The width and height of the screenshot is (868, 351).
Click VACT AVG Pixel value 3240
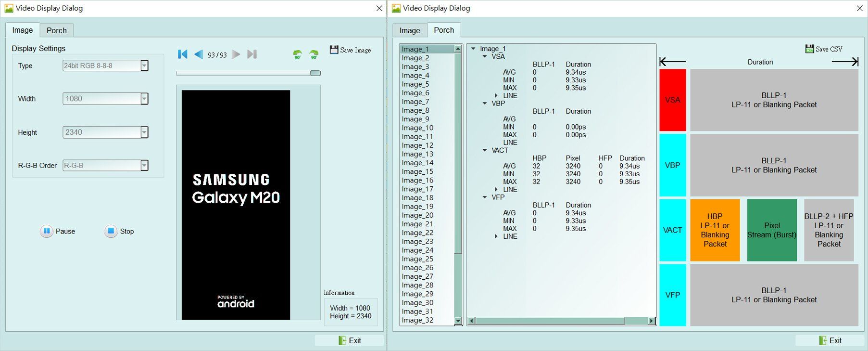(x=573, y=166)
